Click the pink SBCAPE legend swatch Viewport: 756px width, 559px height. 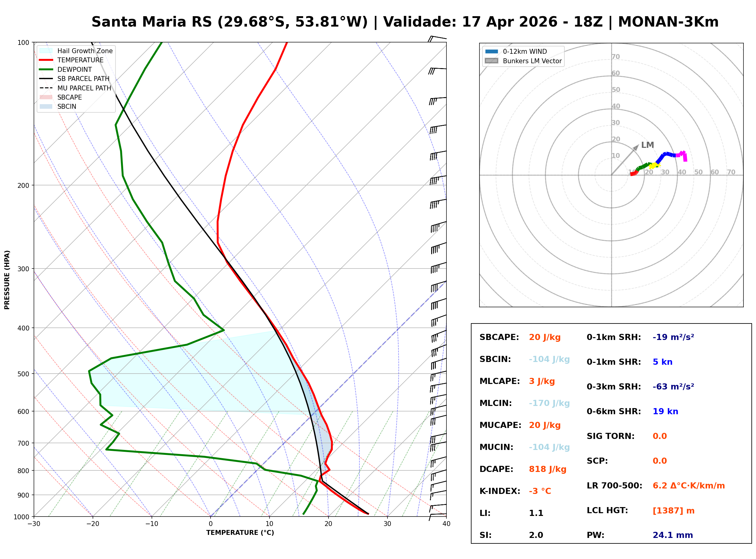click(x=46, y=97)
